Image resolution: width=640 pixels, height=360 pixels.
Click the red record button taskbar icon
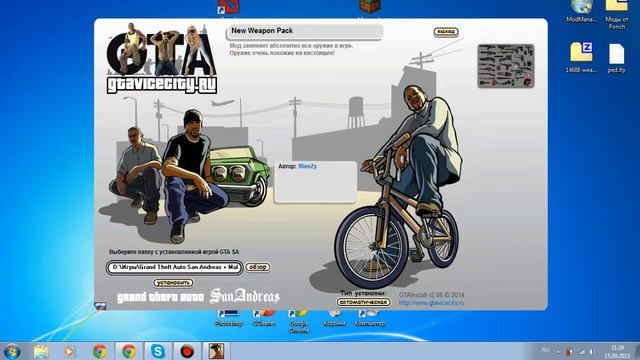coord(187,351)
